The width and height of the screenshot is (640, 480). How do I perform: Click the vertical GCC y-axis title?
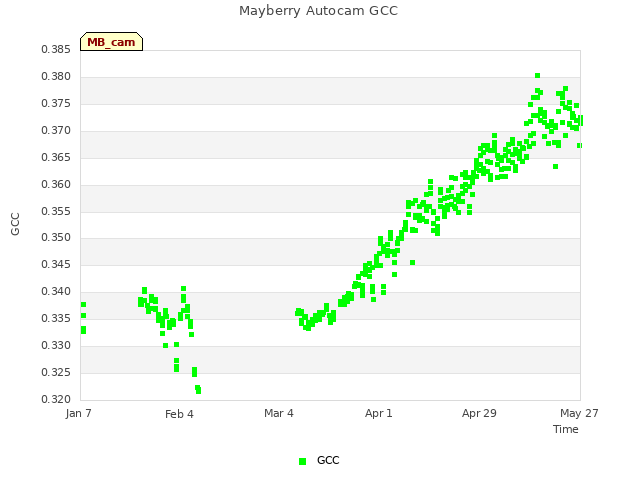[15, 224]
